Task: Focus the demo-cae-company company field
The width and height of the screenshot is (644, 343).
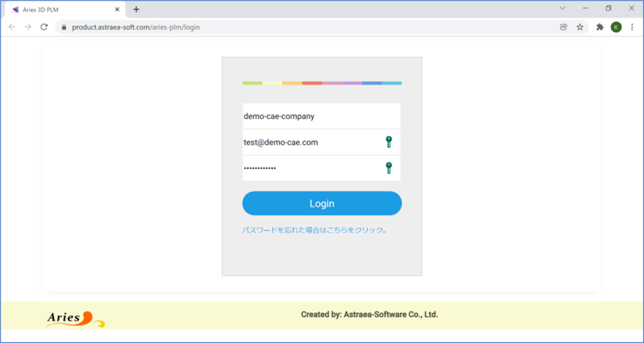Action: pos(321,116)
